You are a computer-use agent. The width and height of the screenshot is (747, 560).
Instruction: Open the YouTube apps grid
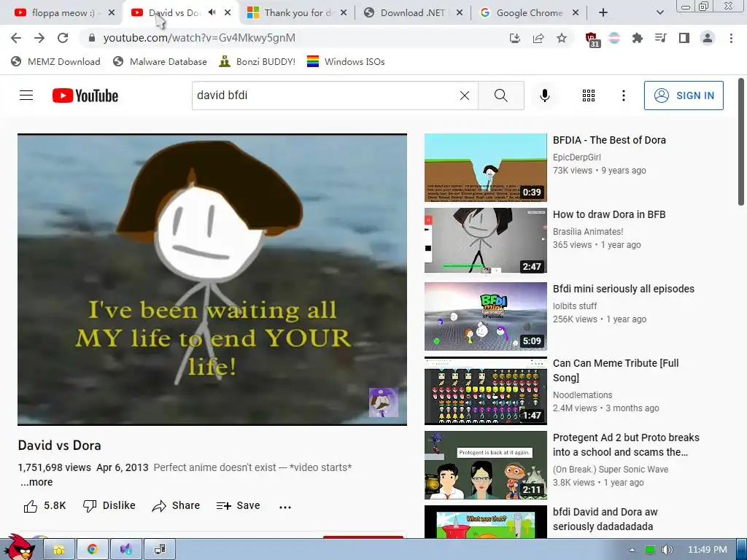coord(589,96)
